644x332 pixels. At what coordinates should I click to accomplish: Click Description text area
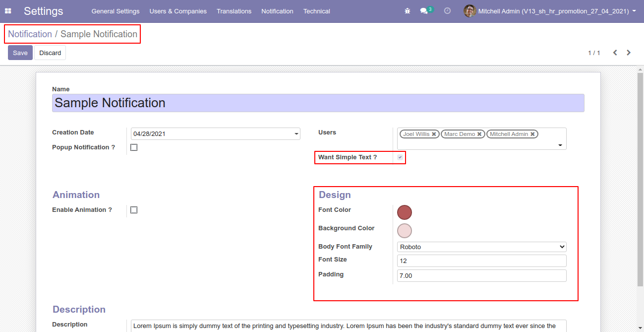coord(349,326)
